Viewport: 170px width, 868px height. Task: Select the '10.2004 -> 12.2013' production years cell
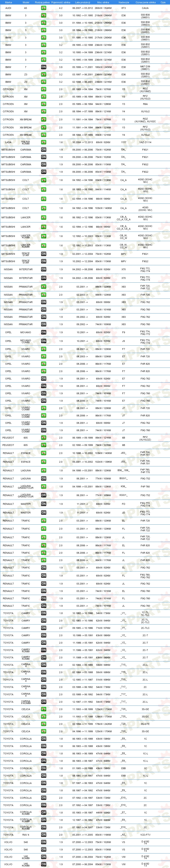point(82,142)
